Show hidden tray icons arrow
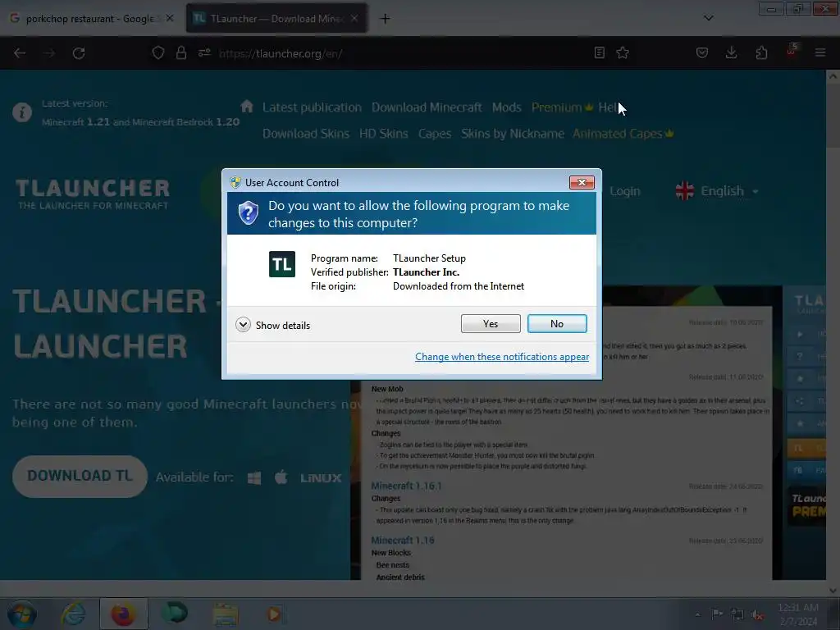 [697, 614]
